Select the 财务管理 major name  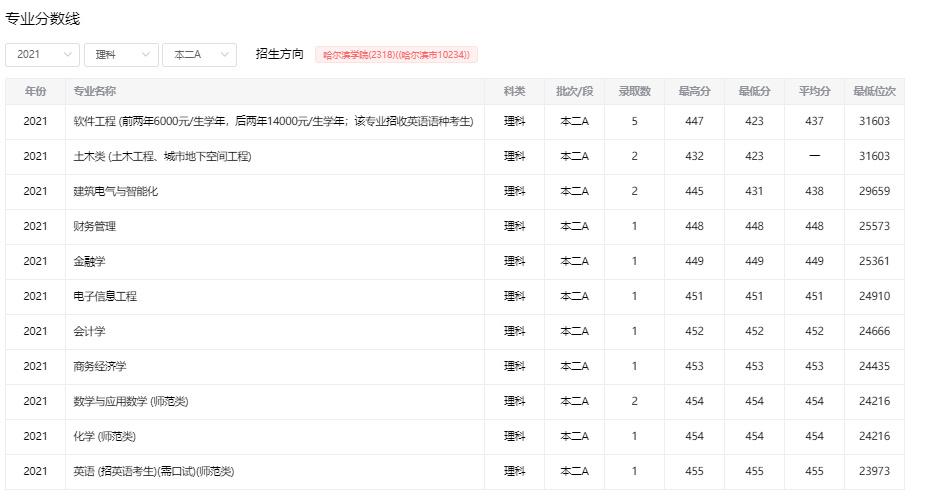tap(94, 226)
